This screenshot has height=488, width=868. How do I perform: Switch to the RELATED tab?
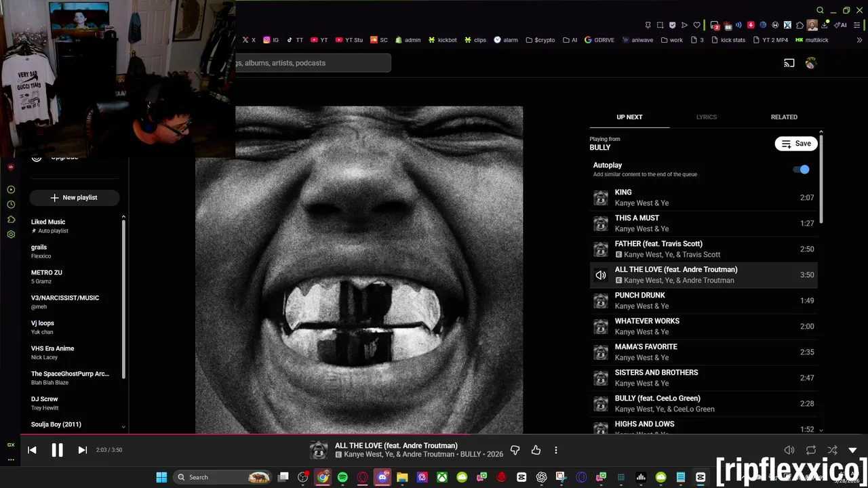point(784,117)
